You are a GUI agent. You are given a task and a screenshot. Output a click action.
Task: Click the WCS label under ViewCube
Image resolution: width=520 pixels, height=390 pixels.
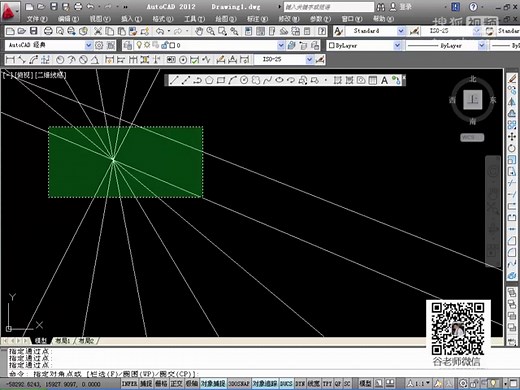472,137
